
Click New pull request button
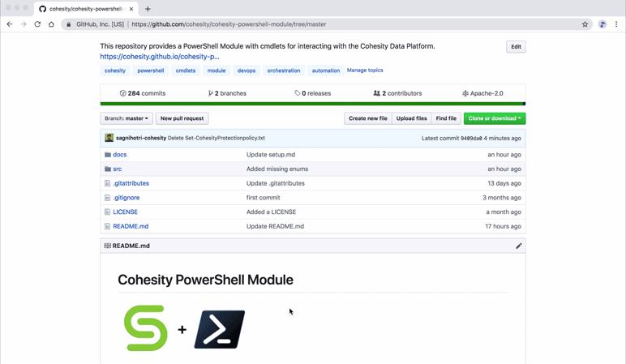click(x=182, y=118)
